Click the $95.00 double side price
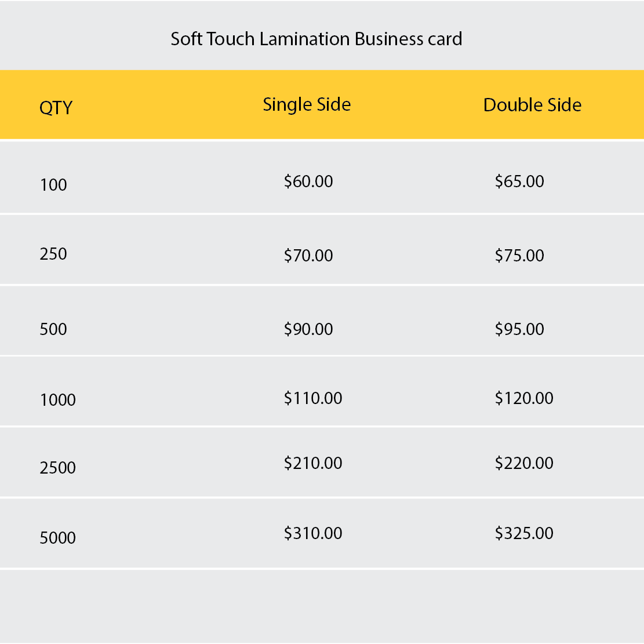Screen dimensions: 644x644 (x=519, y=329)
